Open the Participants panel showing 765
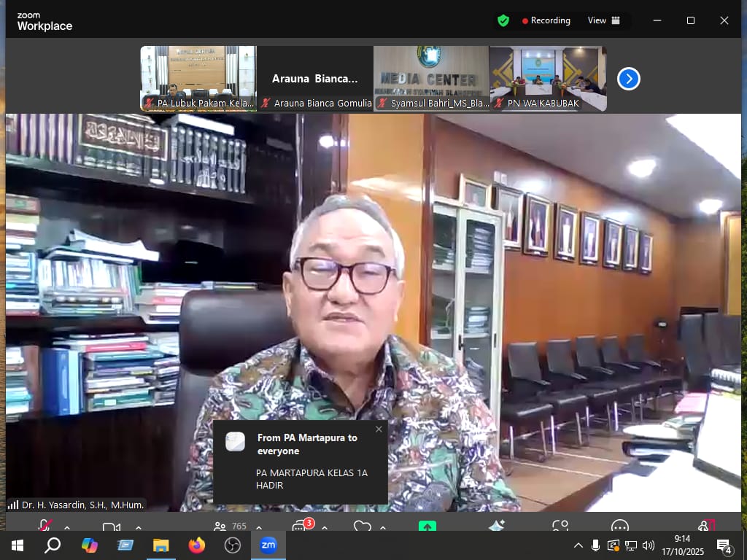The width and height of the screenshot is (747, 560). click(x=220, y=526)
